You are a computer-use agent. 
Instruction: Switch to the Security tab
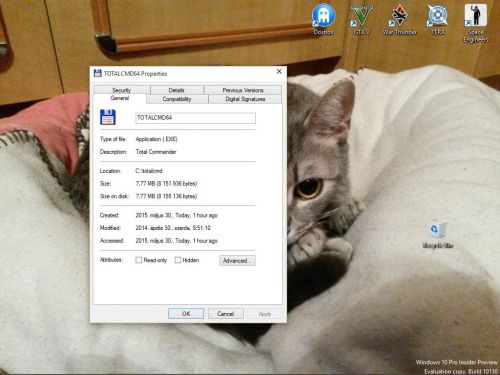(x=122, y=90)
